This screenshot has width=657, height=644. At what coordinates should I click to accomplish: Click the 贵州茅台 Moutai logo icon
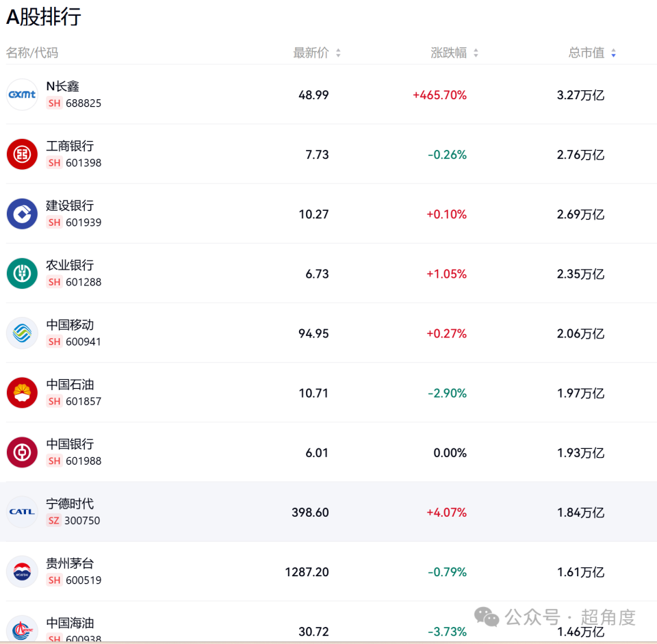coord(22,571)
